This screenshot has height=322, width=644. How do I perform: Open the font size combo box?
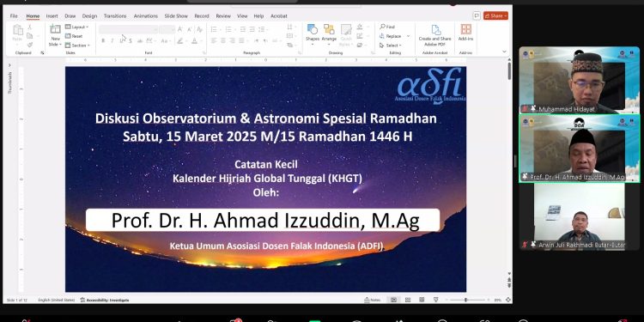point(167,29)
